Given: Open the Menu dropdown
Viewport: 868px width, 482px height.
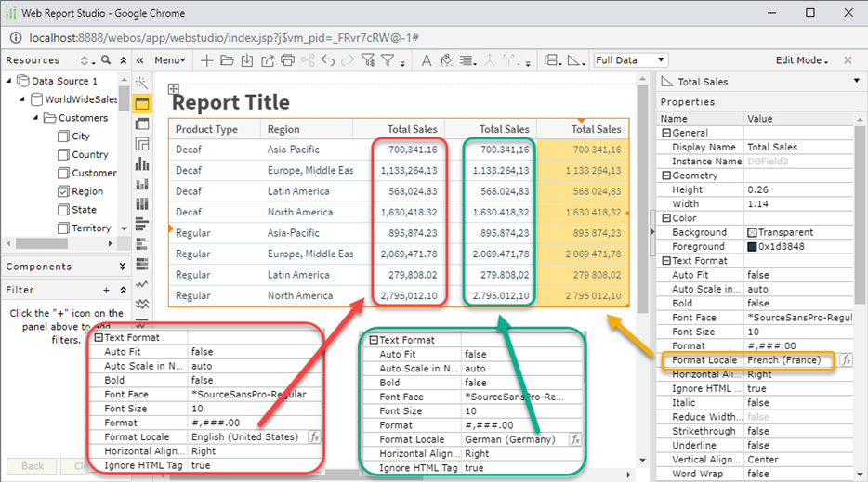Looking at the screenshot, I should [x=170, y=60].
